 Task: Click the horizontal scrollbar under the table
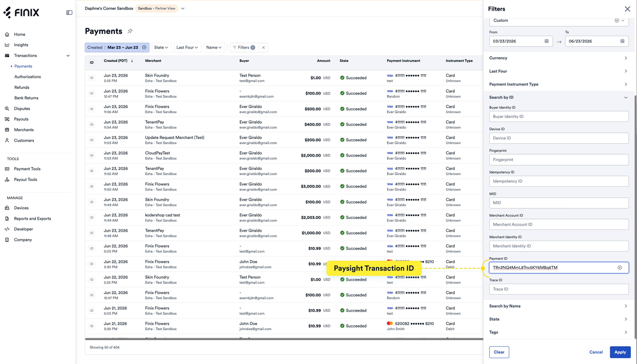pyautogui.click(x=284, y=339)
